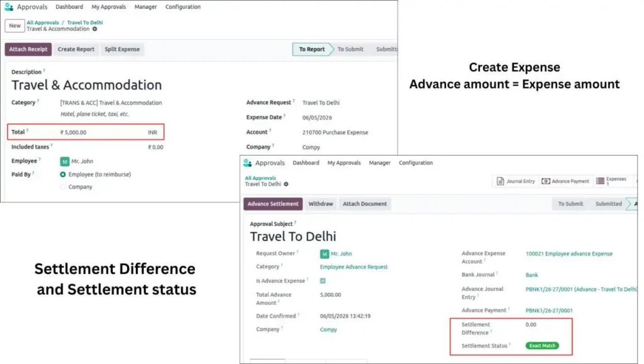Click the Withdraw button
Screen dimensions: 644x364
(321, 204)
